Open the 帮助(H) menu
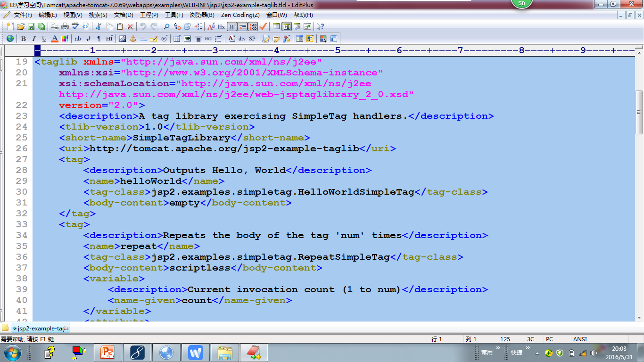The height and width of the screenshot is (362, 644). [303, 15]
